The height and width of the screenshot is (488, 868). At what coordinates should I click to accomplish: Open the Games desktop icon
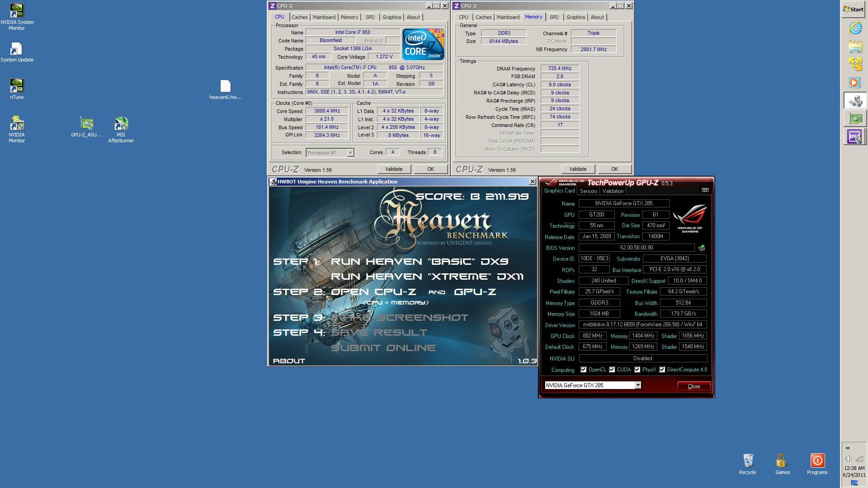pyautogui.click(x=783, y=464)
